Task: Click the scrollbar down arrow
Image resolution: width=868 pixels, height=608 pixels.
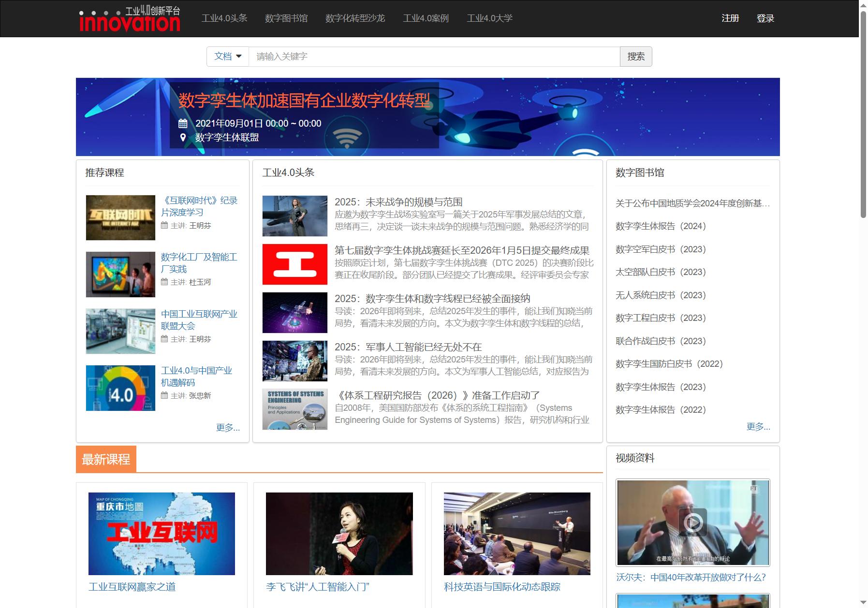Action: click(863, 603)
